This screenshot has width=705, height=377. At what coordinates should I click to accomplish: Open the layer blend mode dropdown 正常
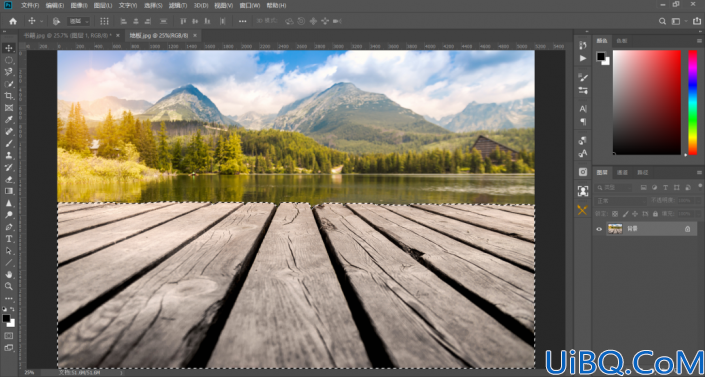pyautogui.click(x=620, y=201)
